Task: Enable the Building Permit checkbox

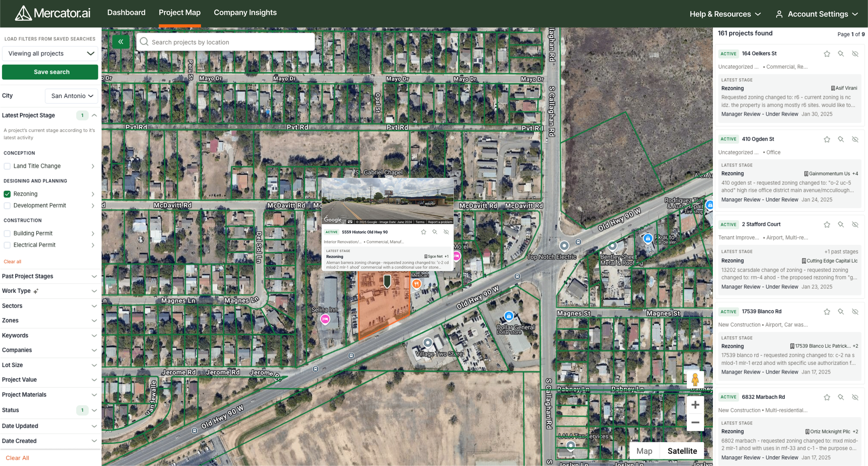Action: (7, 233)
